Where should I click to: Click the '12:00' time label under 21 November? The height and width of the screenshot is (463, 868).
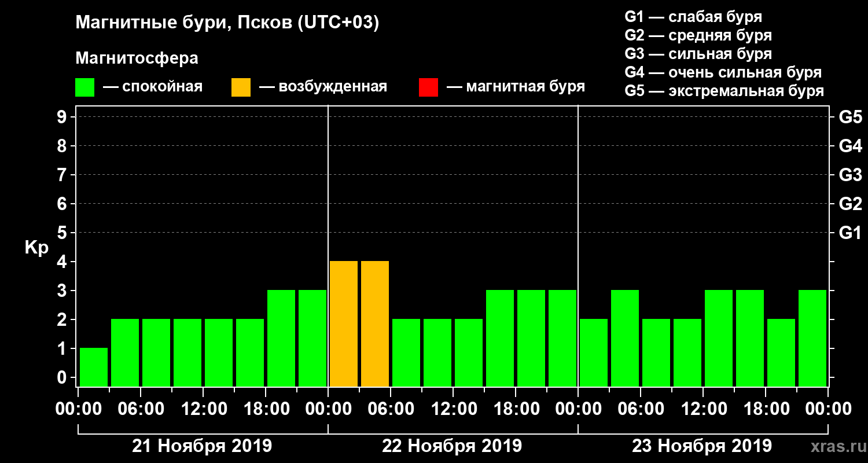coord(203,409)
